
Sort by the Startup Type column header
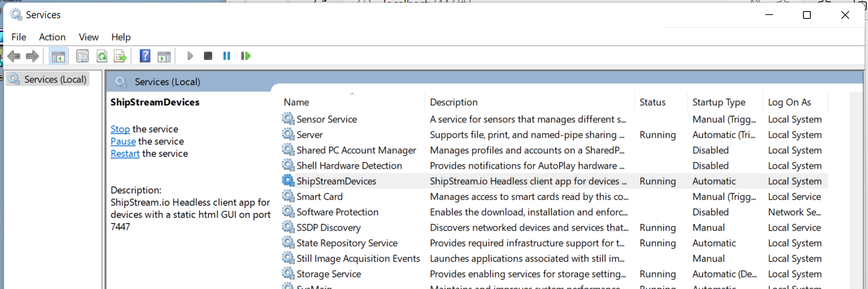(718, 102)
